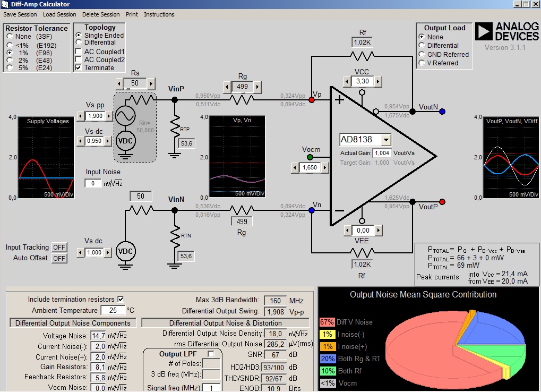Click the upper VDC source symbol
Viewport: 541px width, 392px height.
pyautogui.click(x=125, y=141)
